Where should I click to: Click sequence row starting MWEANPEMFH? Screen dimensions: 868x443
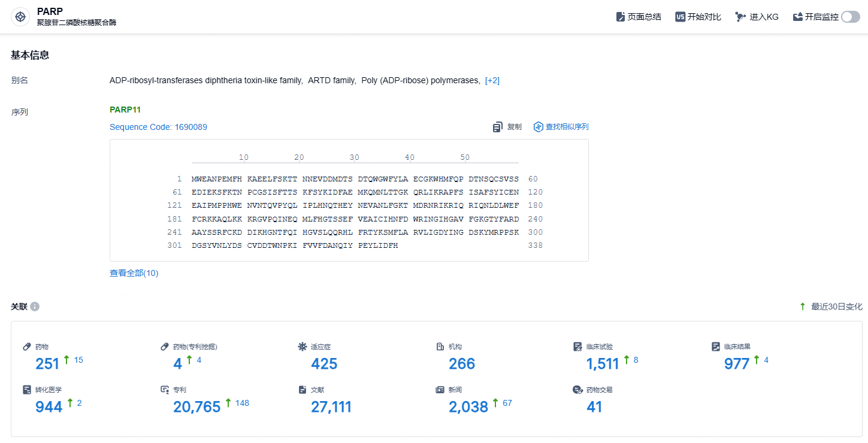coord(355,179)
